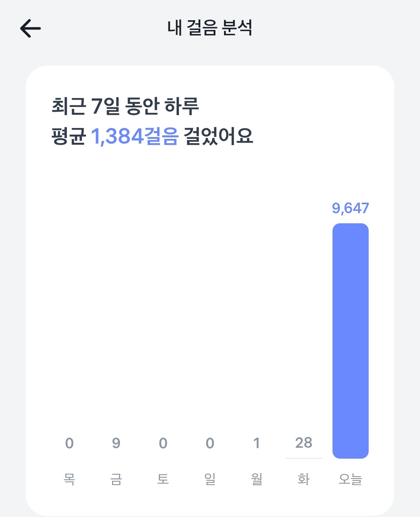Tap Thursday's 0 step value

69,443
